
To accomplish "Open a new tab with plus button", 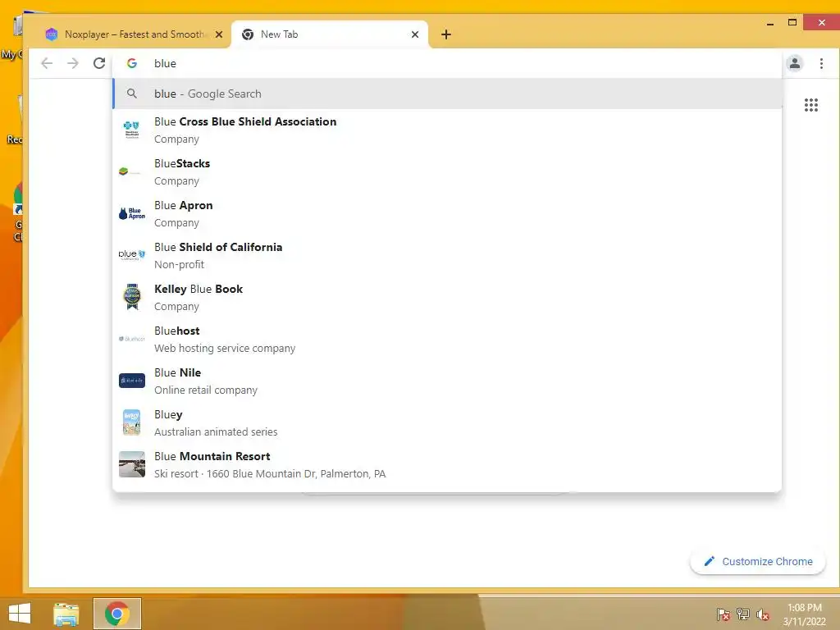I will click(x=446, y=34).
